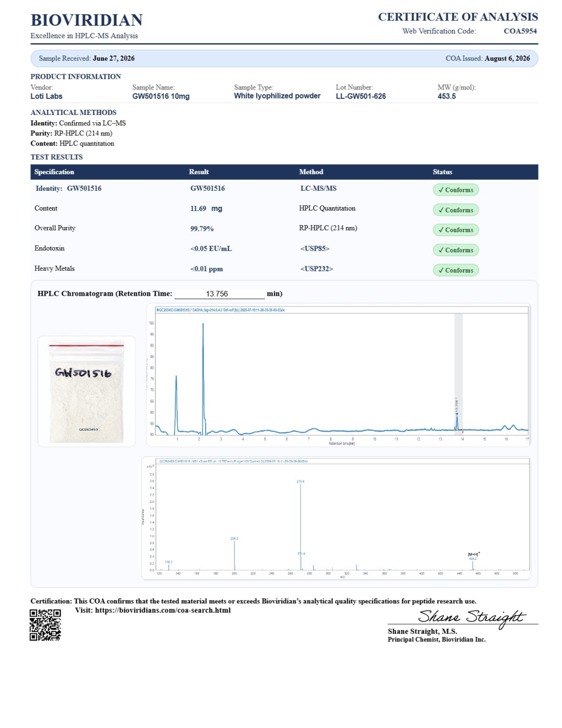Click the chromatogram file title bar
Image resolution: width=562 pixels, height=728 pixels.
coord(342,310)
